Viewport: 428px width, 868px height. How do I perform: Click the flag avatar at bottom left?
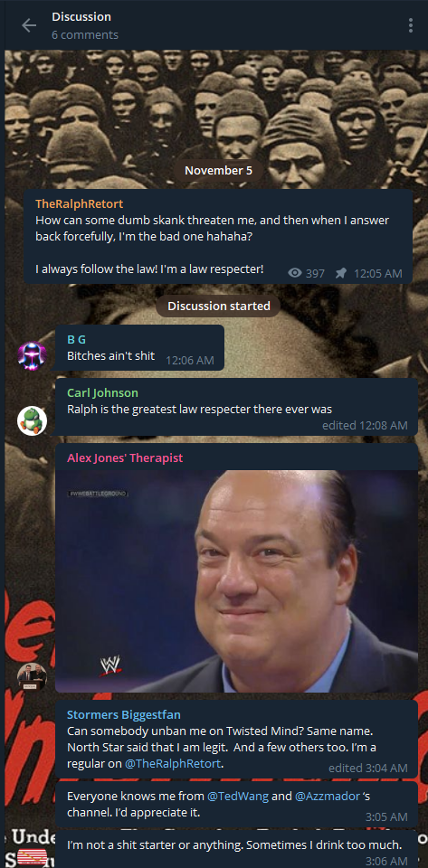(32, 857)
